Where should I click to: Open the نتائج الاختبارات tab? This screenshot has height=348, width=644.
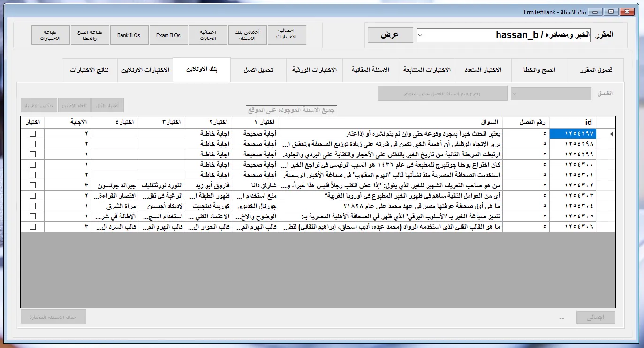point(90,70)
